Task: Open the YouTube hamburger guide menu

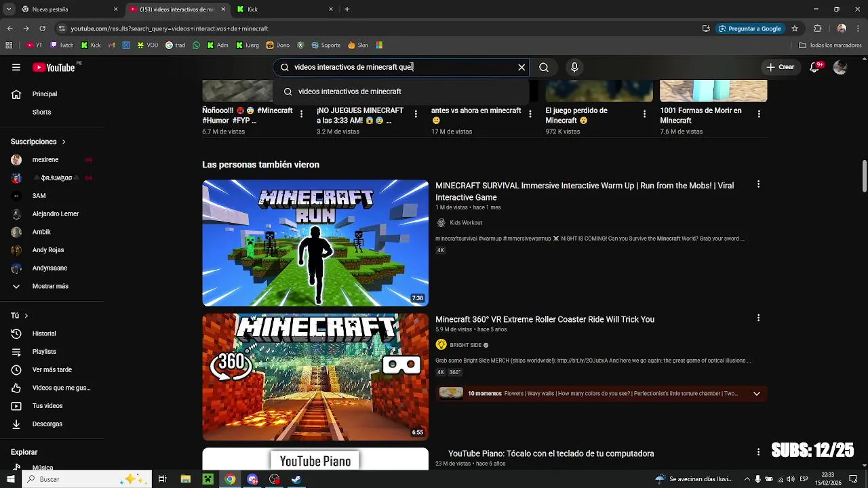Action: coord(16,67)
